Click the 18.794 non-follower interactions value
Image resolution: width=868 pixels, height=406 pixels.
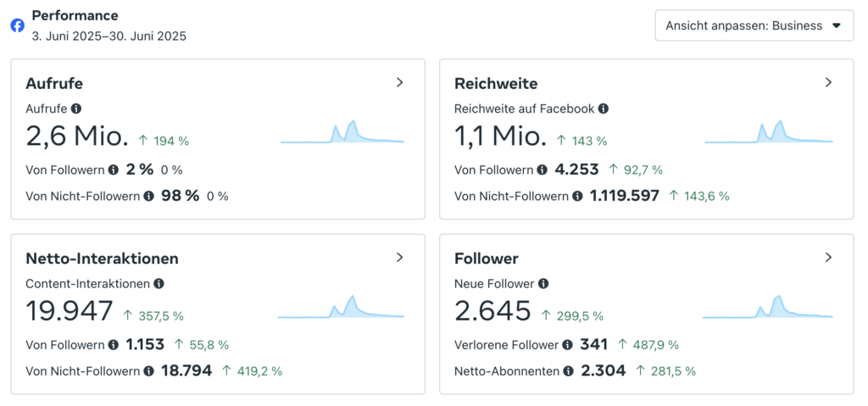pos(186,370)
